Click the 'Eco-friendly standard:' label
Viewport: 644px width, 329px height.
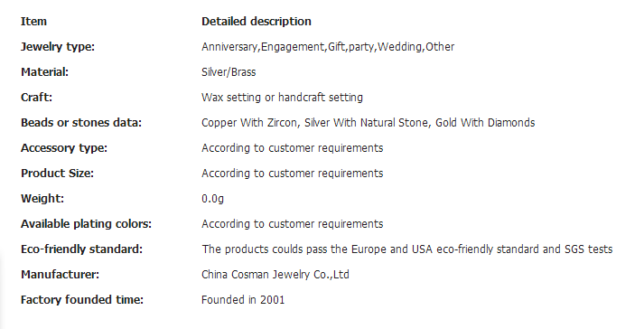81,249
